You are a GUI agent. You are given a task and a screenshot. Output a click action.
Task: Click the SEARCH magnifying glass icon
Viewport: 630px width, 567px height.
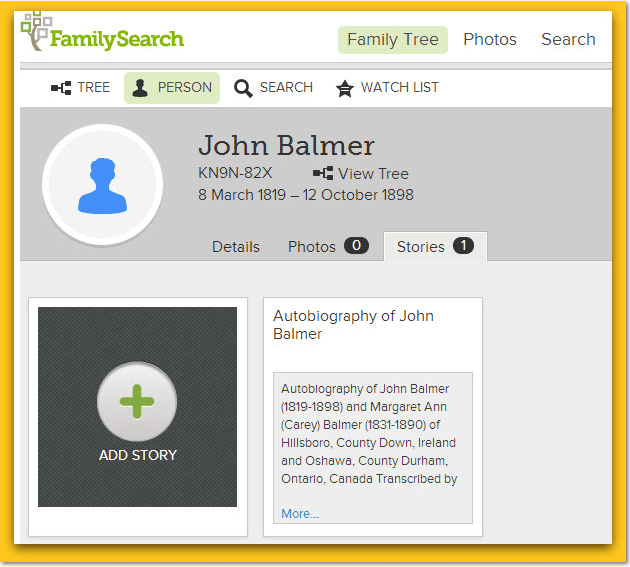pyautogui.click(x=243, y=88)
